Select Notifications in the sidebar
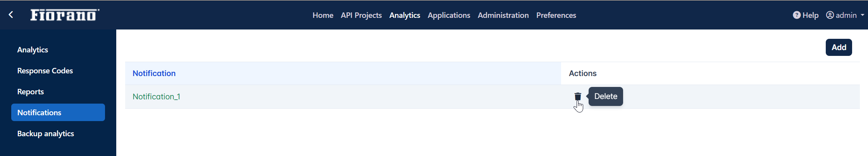 (x=58, y=113)
